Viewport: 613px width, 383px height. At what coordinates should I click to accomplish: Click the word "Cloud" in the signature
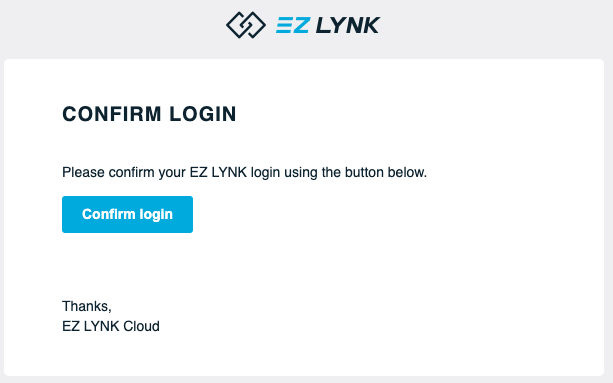(142, 326)
